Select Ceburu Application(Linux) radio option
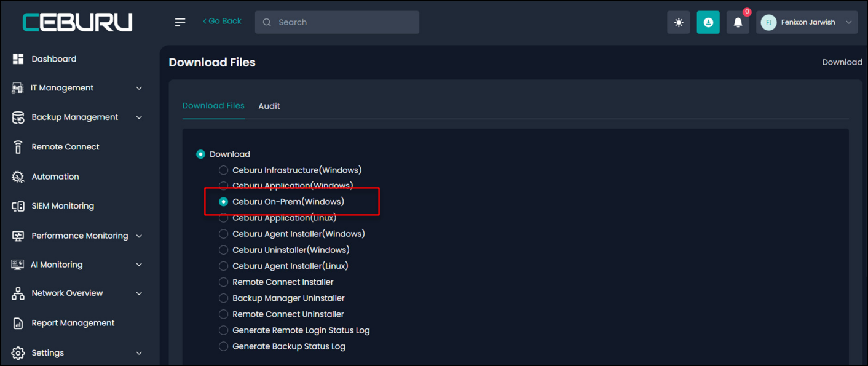Screen dimensions: 868x366 point(224,218)
